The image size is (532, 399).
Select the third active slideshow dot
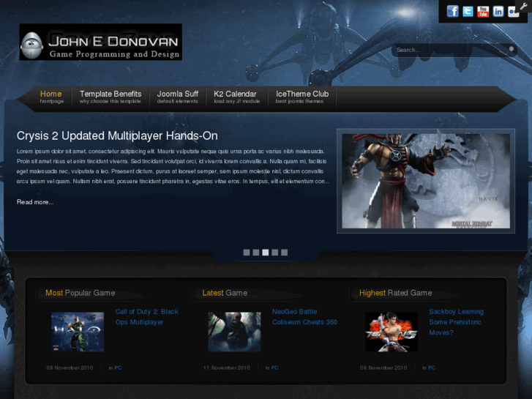pos(266,253)
